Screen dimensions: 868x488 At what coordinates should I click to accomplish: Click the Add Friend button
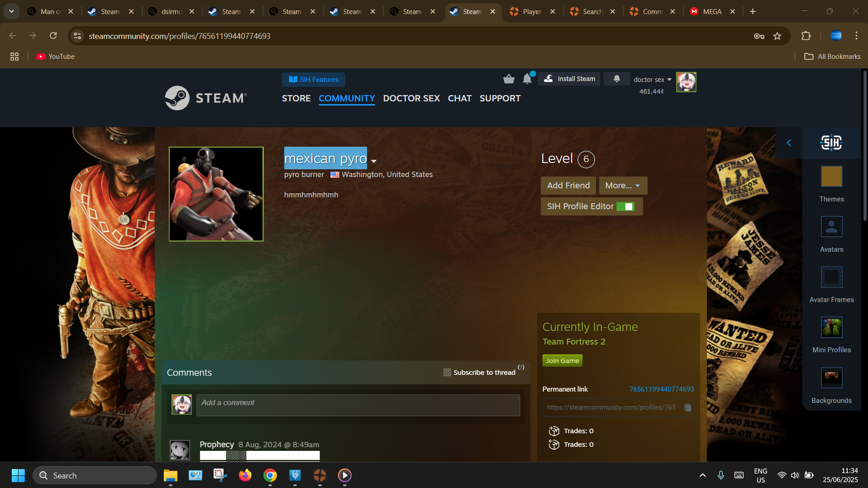point(568,186)
